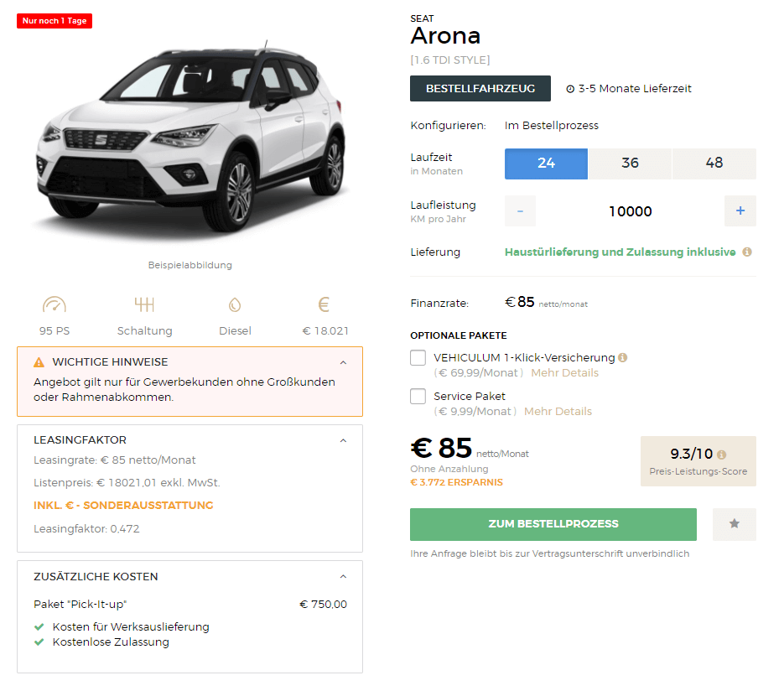
Task: Select 48 months Laufzeit
Action: (714, 164)
